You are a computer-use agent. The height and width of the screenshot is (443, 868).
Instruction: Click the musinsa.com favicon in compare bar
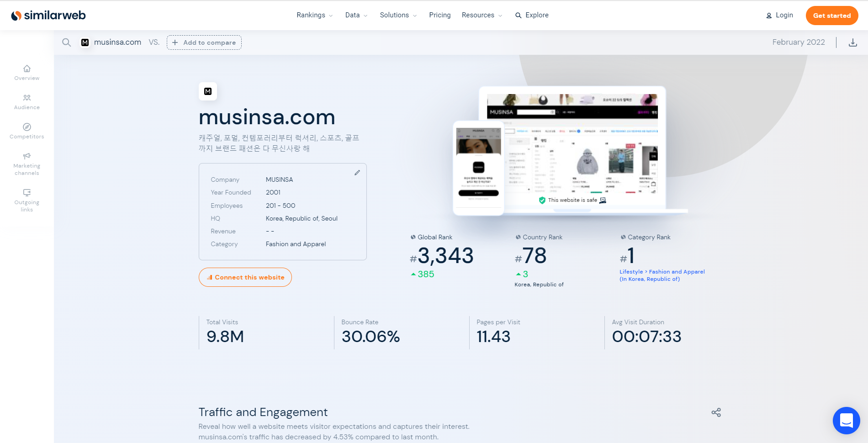click(x=85, y=42)
